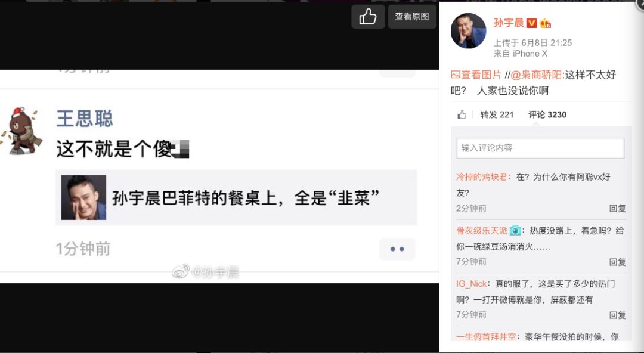Switch to the 转发 221 tab
Viewport: 644px width, 353px height.
pyautogui.click(x=497, y=114)
